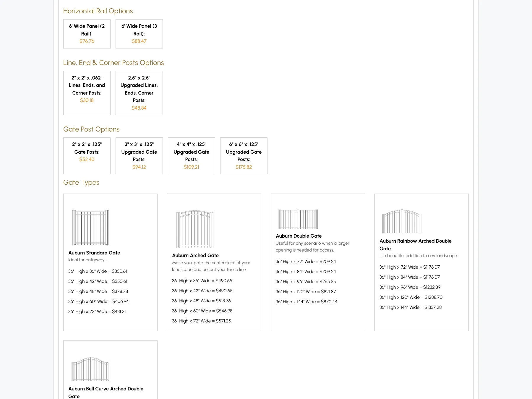The height and width of the screenshot is (399, 532).
Task: Click the $175.82 gate posts price
Action: [244, 167]
